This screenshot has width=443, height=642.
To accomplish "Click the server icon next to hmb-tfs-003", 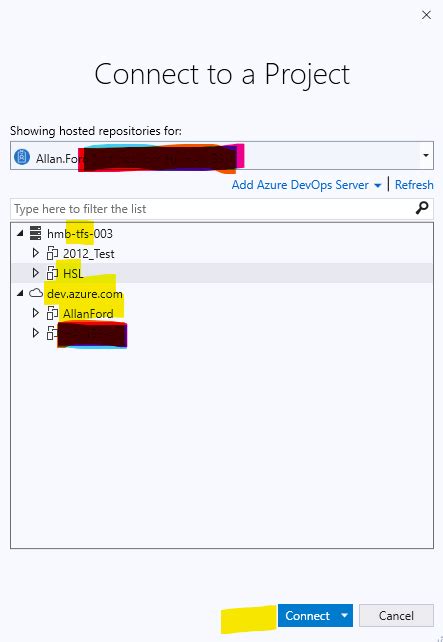I will click(36, 233).
